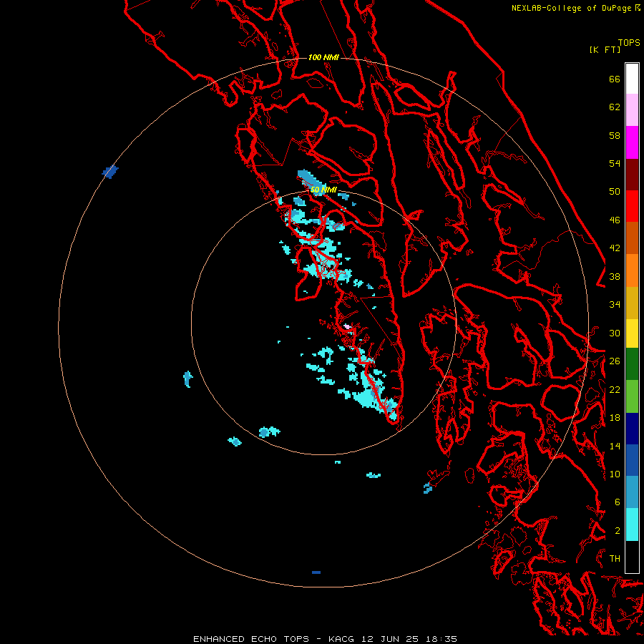This screenshot has height=644, width=644.
Task: Click the legend value '26'
Action: tap(615, 361)
